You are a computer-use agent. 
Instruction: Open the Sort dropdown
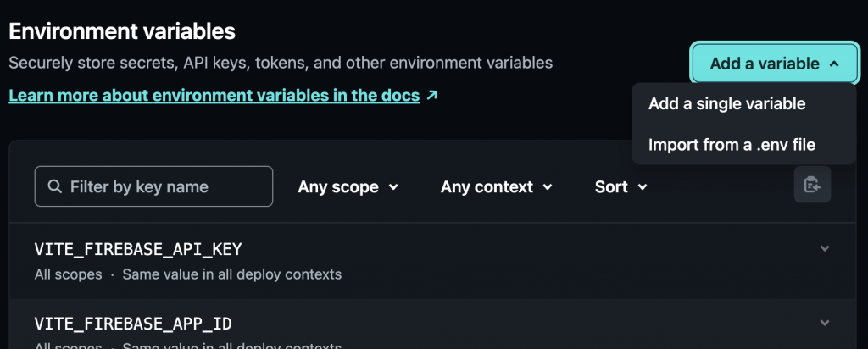coord(620,186)
